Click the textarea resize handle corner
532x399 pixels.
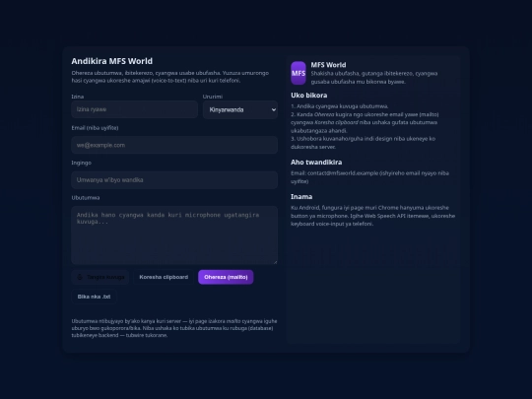pos(276,262)
